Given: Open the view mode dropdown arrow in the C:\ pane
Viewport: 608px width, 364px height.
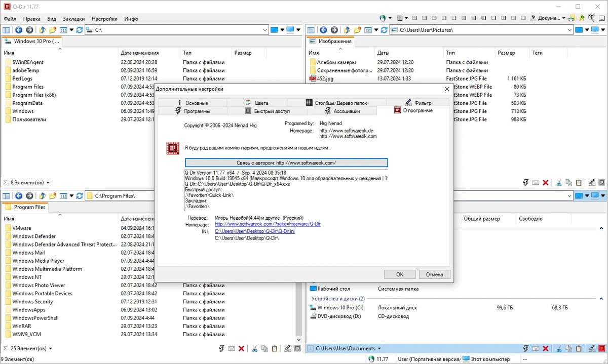Looking at the screenshot, I should pyautogui.click(x=71, y=30).
